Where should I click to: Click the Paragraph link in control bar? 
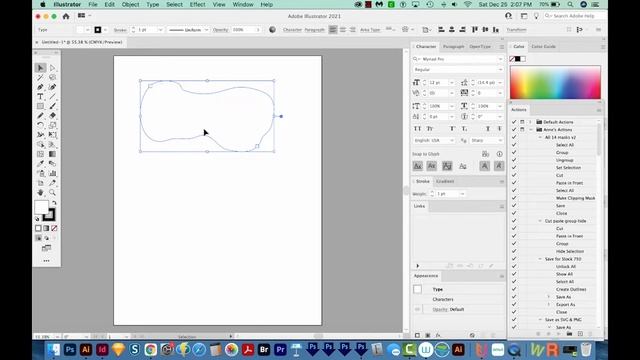pos(314,30)
